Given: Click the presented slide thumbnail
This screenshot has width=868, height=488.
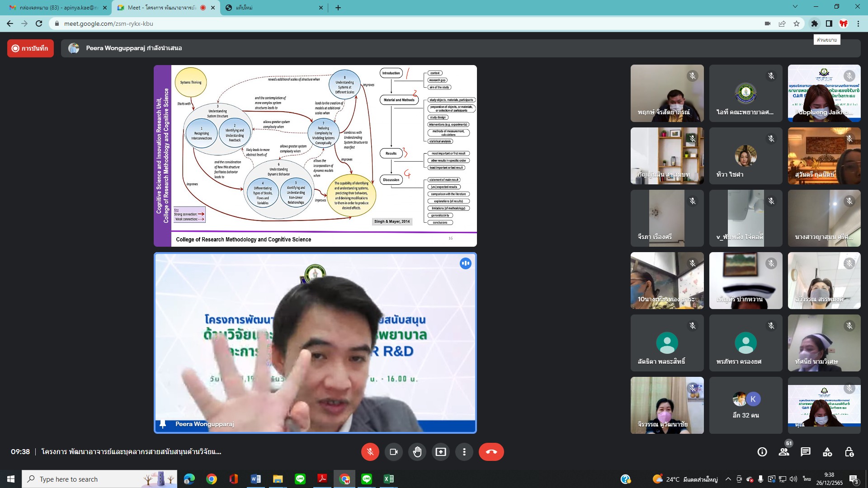Looking at the screenshot, I should 315,156.
